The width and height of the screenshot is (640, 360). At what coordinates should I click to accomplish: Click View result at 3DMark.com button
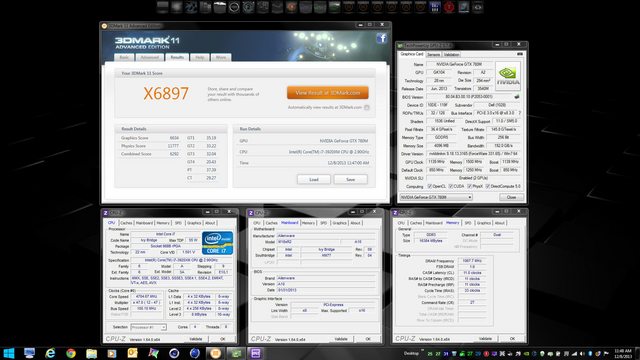tap(328, 93)
